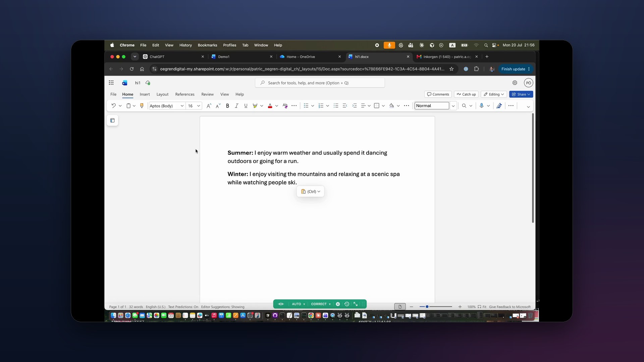
Task: Switch to the References tab
Action: click(x=185, y=95)
